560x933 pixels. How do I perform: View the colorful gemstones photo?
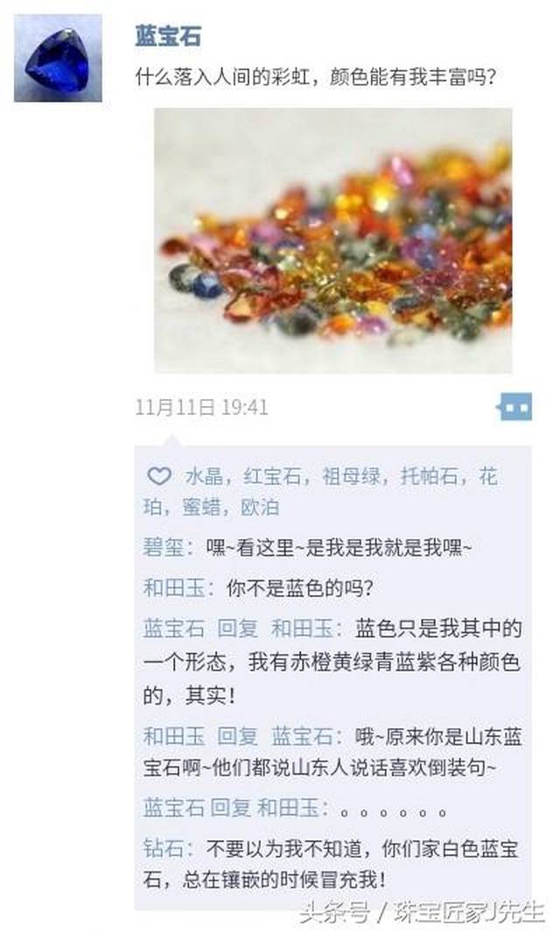tap(333, 241)
